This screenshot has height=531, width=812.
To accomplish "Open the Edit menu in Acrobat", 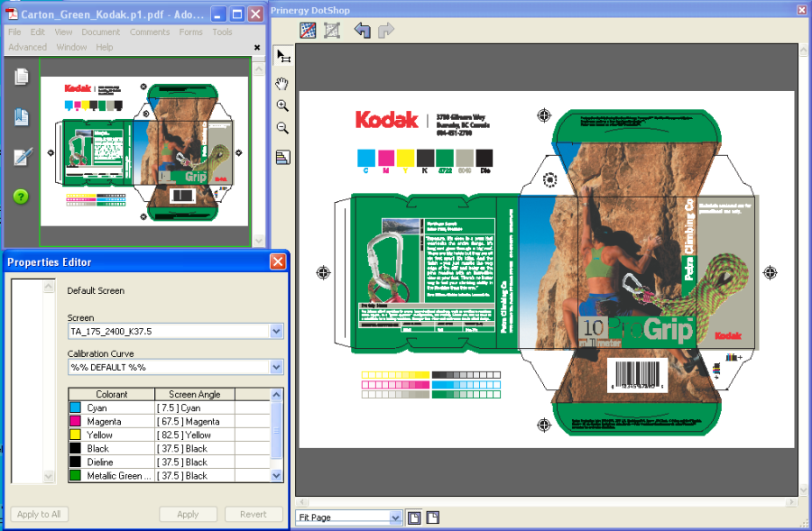I will pos(37,32).
